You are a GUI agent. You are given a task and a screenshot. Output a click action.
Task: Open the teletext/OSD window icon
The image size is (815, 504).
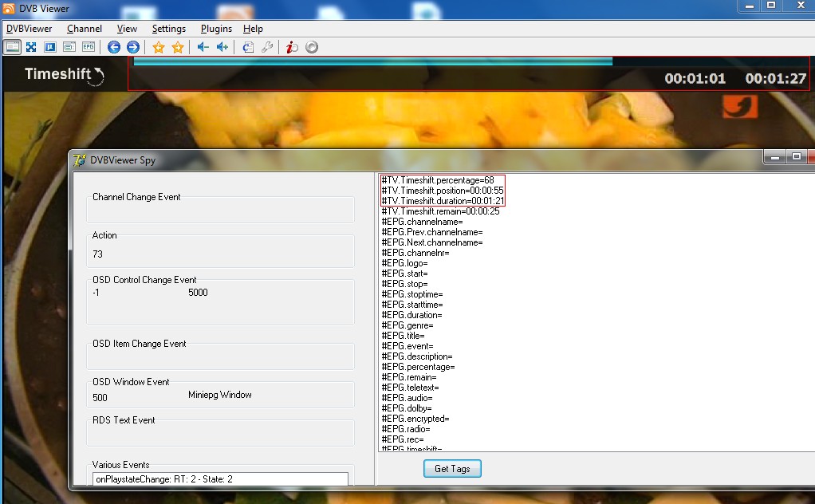click(x=69, y=47)
